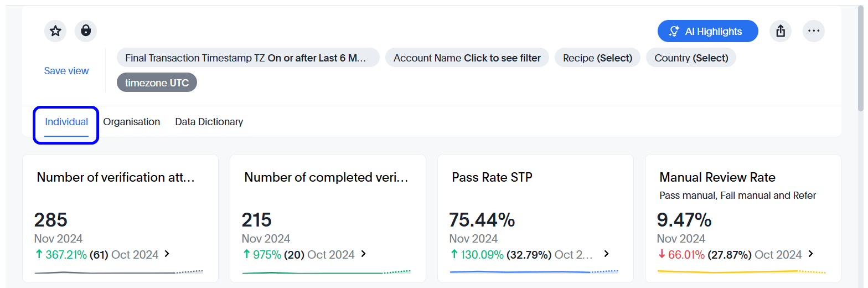Click the timezone UTC chip
The height and width of the screenshot is (288, 868).
pyautogui.click(x=157, y=83)
